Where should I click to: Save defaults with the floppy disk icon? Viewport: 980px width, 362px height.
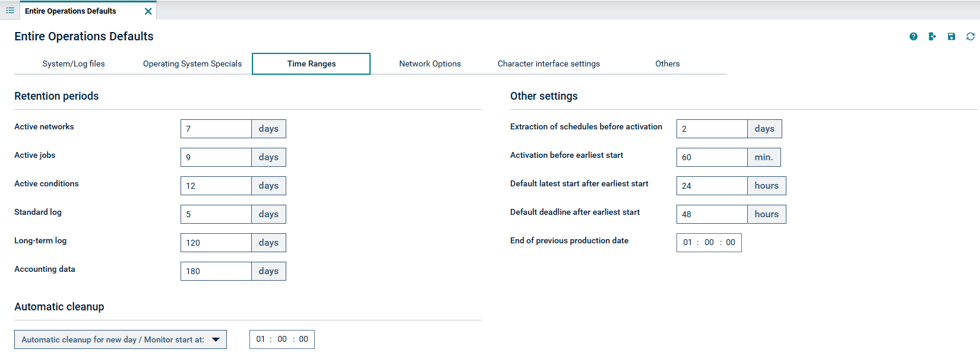coord(951,37)
